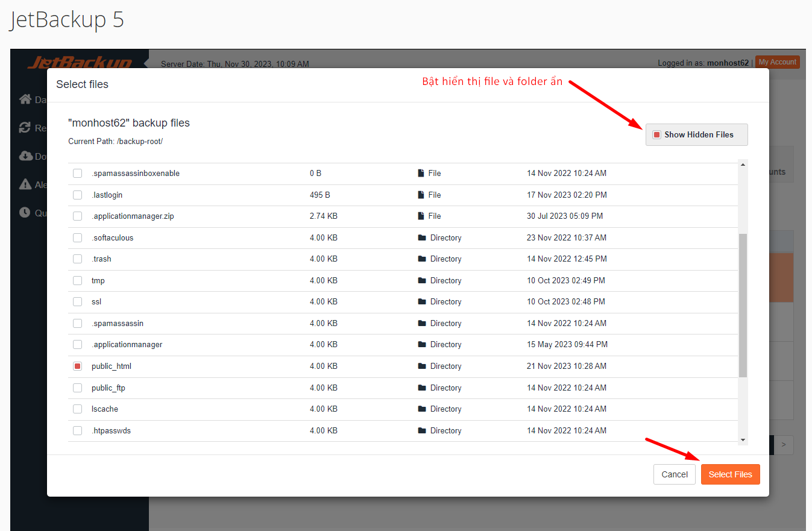Open the ssl directory name
The width and height of the screenshot is (812, 531).
pos(96,301)
